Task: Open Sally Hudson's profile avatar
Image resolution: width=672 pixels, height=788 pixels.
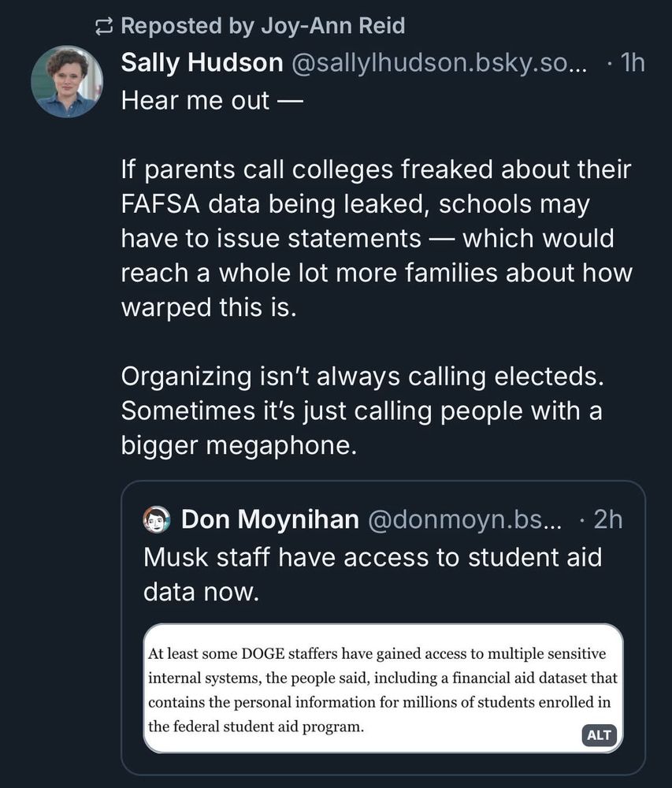Action: [67, 81]
